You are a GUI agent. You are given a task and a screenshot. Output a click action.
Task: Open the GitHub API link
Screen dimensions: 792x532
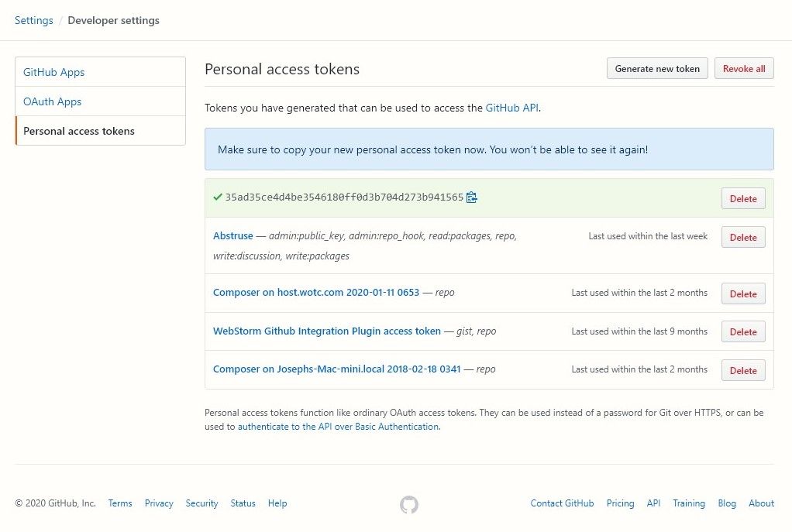click(511, 108)
